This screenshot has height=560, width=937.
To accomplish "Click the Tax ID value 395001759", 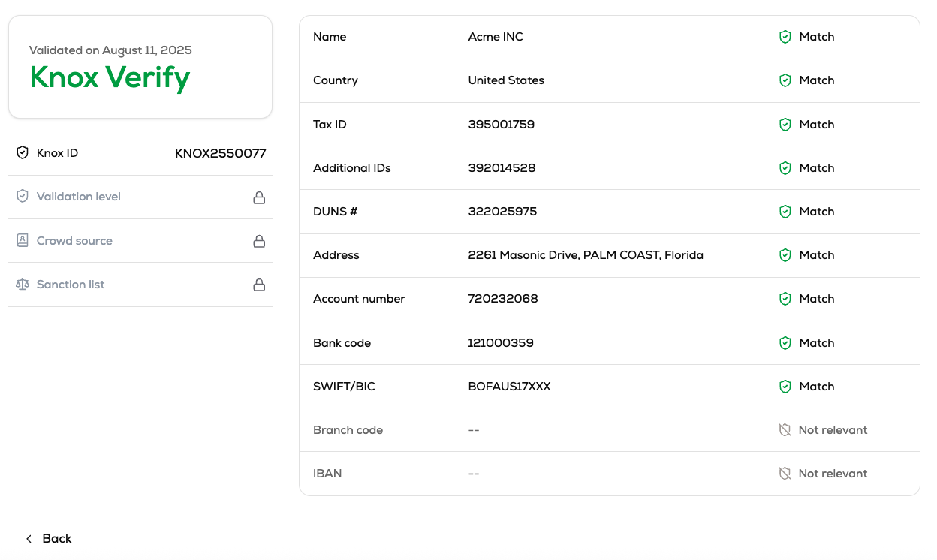I will pos(501,125).
